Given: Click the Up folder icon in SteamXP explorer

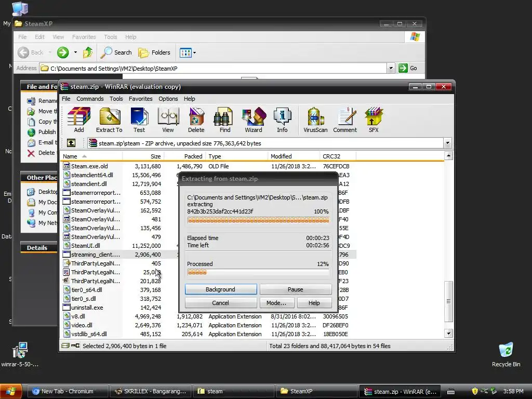Looking at the screenshot, I should [x=88, y=52].
